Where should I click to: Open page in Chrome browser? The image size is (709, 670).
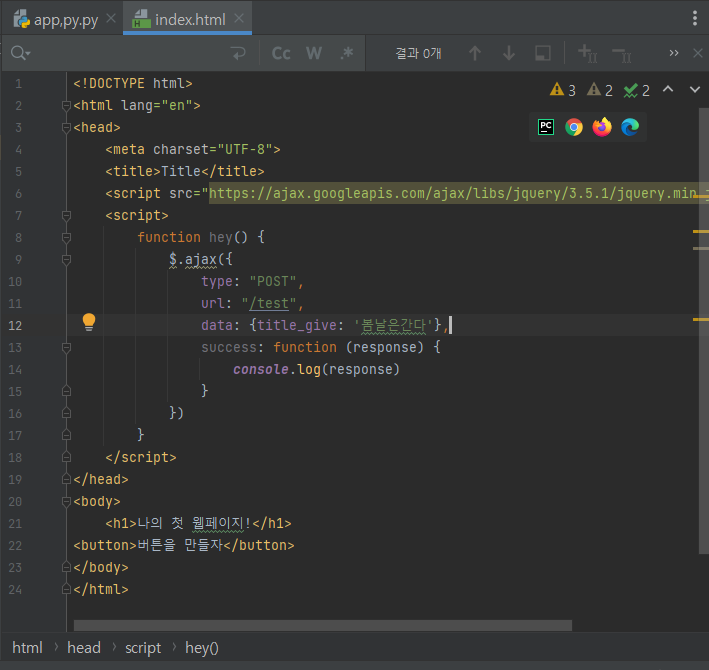click(x=574, y=127)
